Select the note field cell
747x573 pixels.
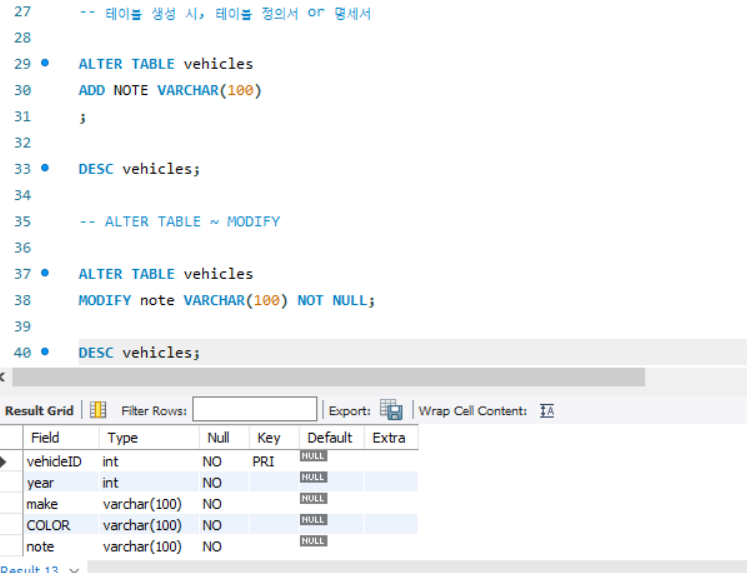[x=61, y=546]
